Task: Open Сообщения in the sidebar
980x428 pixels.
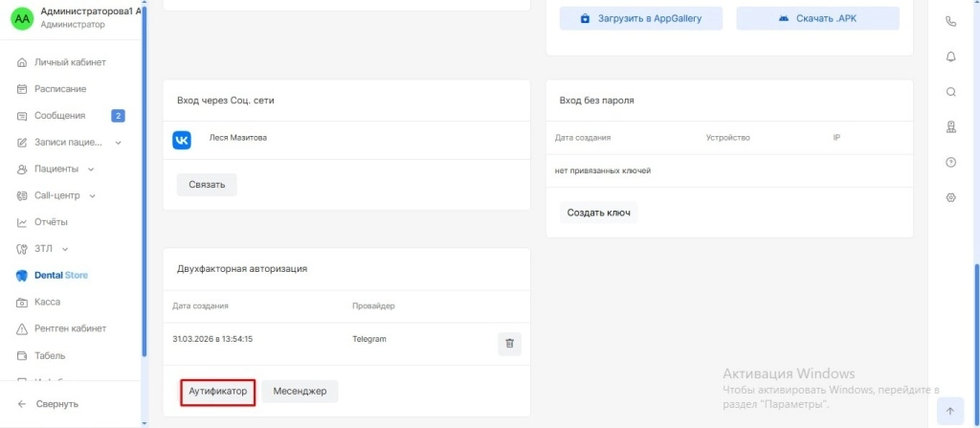Action: point(60,116)
